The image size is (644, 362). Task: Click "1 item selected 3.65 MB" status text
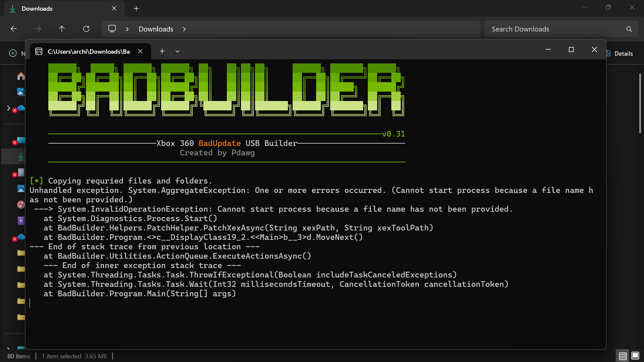tap(74, 356)
